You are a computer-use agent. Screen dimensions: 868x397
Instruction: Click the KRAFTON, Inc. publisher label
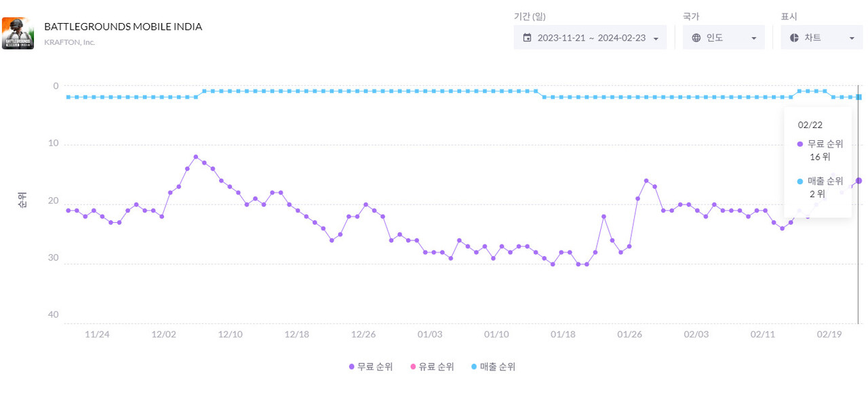(x=70, y=41)
